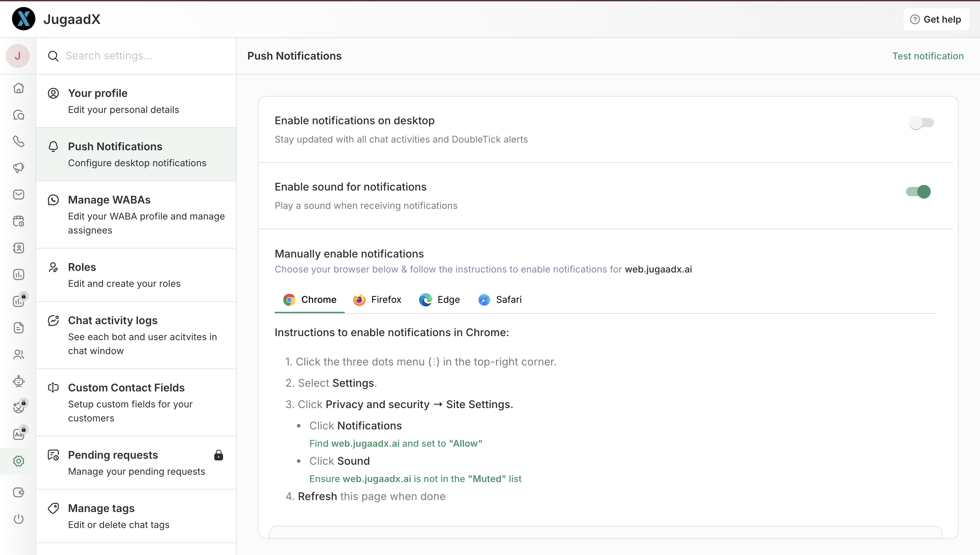Image resolution: width=980 pixels, height=555 pixels.
Task: Click the Test notification link
Action: (x=927, y=56)
